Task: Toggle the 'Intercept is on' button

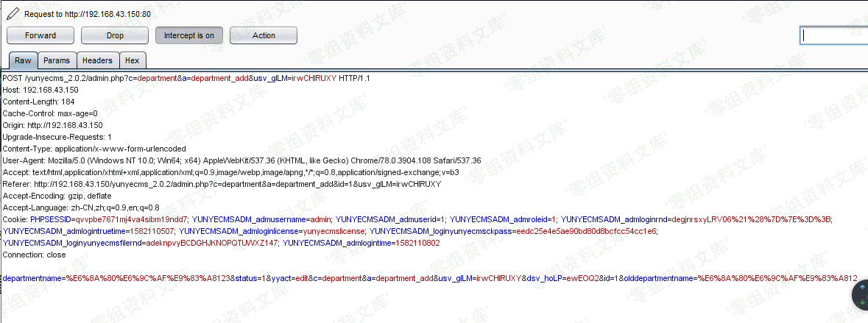Action: (188, 35)
